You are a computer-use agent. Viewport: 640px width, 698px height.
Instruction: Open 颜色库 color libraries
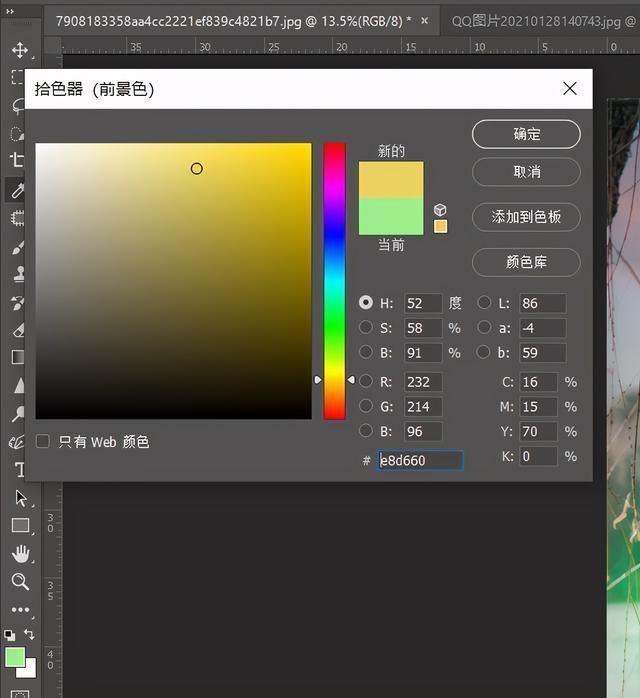tap(526, 262)
